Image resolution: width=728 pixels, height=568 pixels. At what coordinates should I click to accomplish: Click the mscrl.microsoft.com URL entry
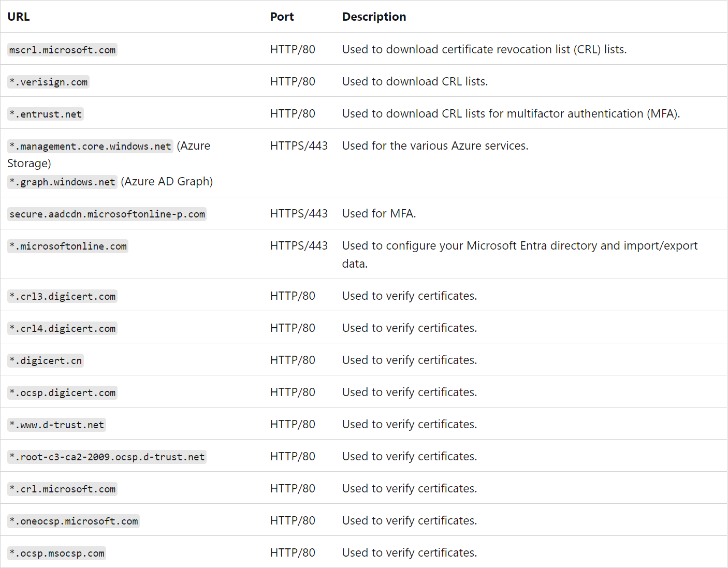pos(62,50)
